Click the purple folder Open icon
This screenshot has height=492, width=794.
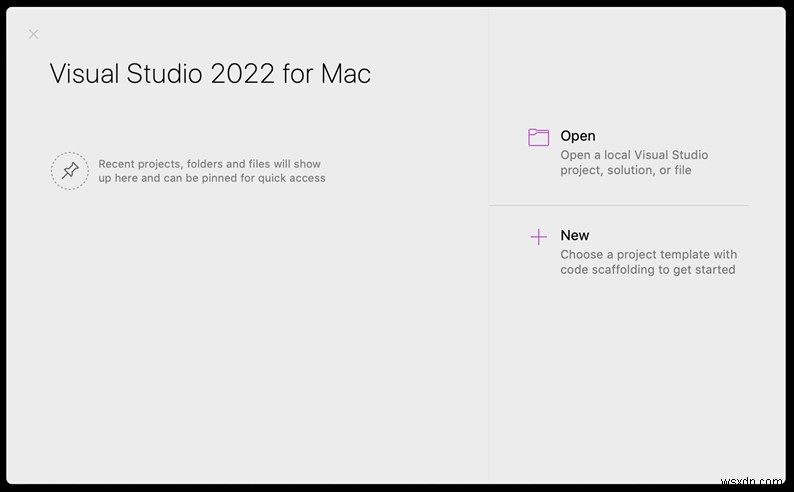(x=538, y=137)
